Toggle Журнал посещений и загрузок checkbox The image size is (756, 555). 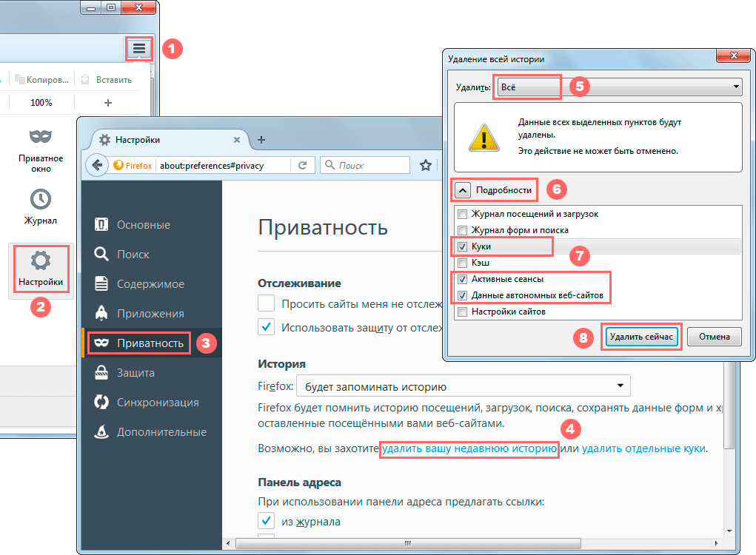(462, 214)
